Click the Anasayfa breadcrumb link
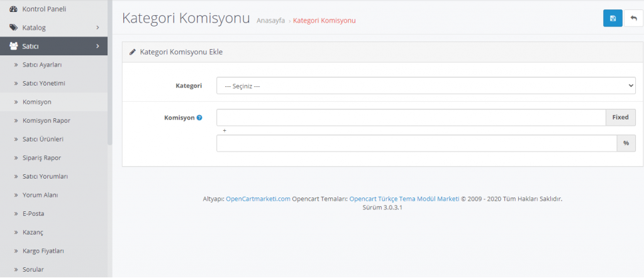 (270, 20)
